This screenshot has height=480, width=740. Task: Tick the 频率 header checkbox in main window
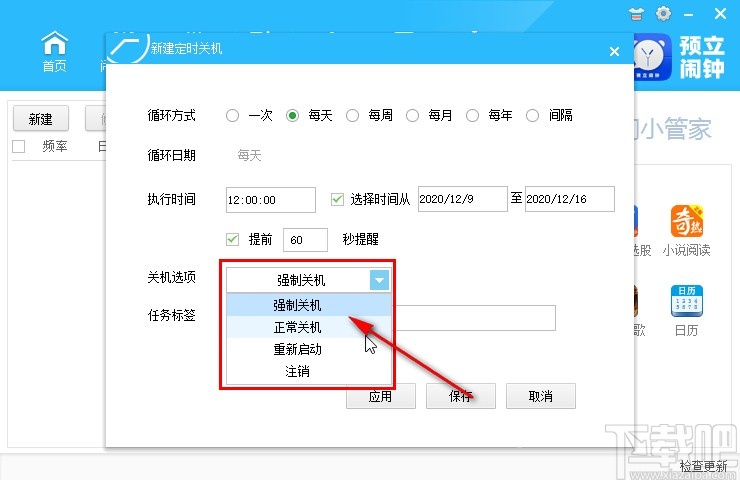(x=18, y=146)
